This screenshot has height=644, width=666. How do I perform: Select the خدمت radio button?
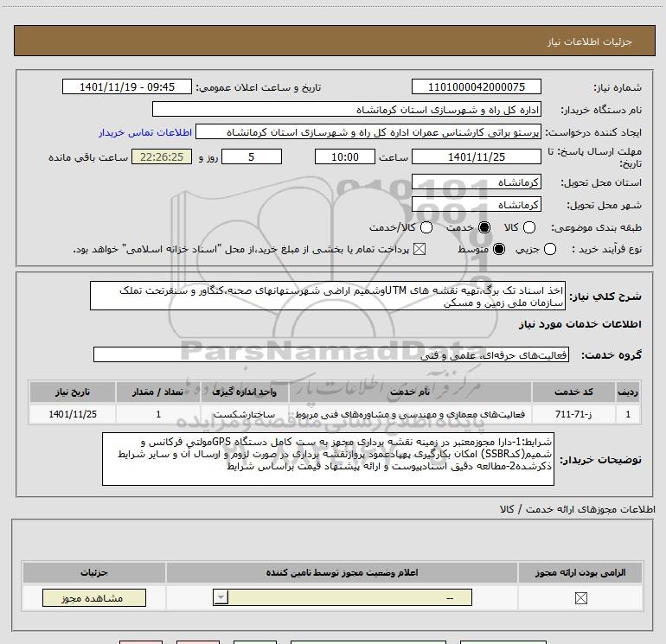(x=483, y=227)
